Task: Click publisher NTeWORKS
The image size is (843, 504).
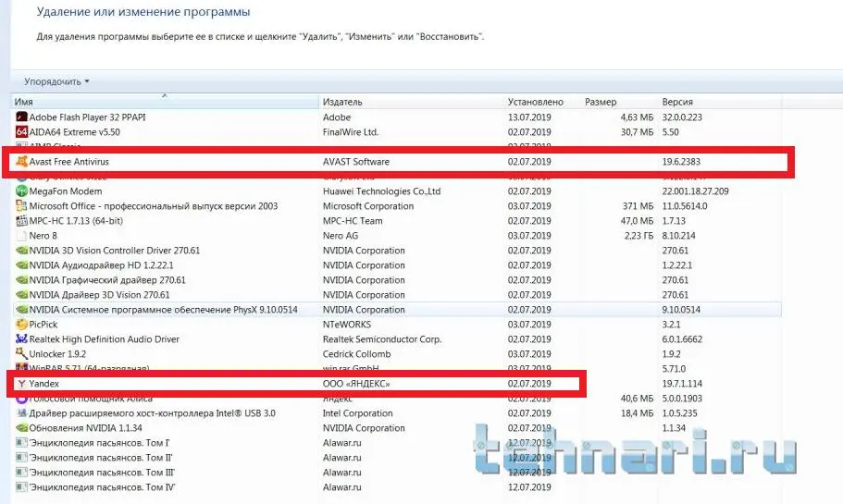Action: (x=347, y=324)
